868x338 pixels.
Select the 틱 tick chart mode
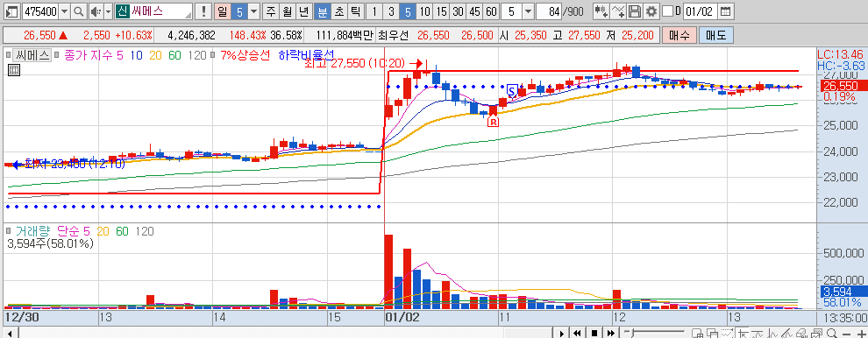(x=355, y=11)
